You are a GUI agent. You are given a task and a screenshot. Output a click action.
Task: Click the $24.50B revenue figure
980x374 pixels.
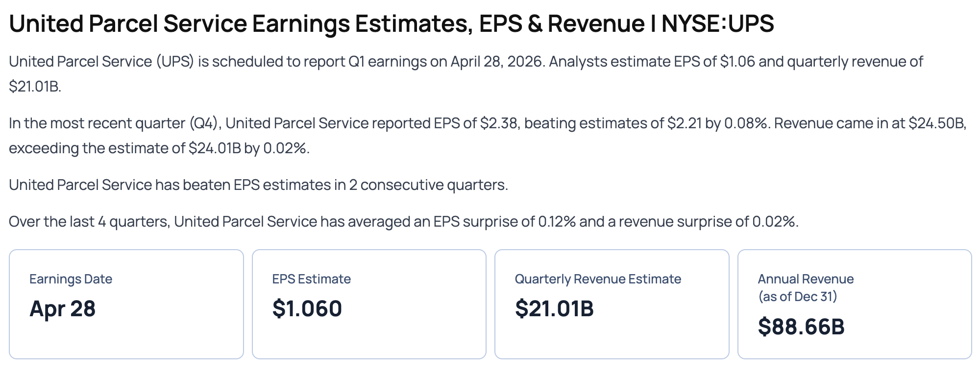click(936, 123)
